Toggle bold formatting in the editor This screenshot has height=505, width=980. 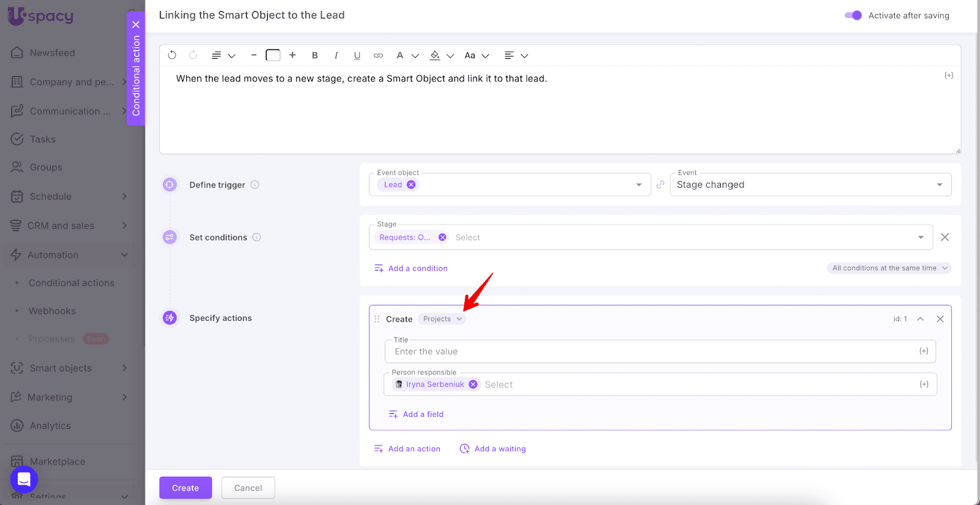coord(315,55)
